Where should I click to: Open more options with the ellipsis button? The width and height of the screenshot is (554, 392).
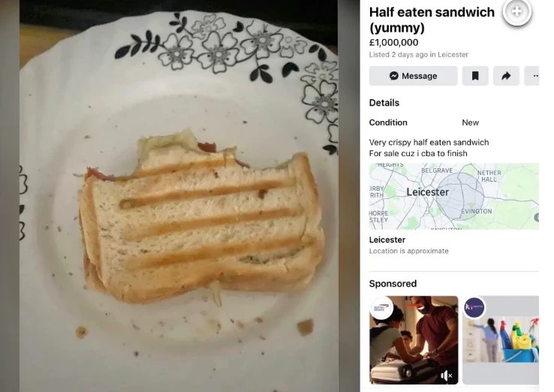pyautogui.click(x=531, y=76)
